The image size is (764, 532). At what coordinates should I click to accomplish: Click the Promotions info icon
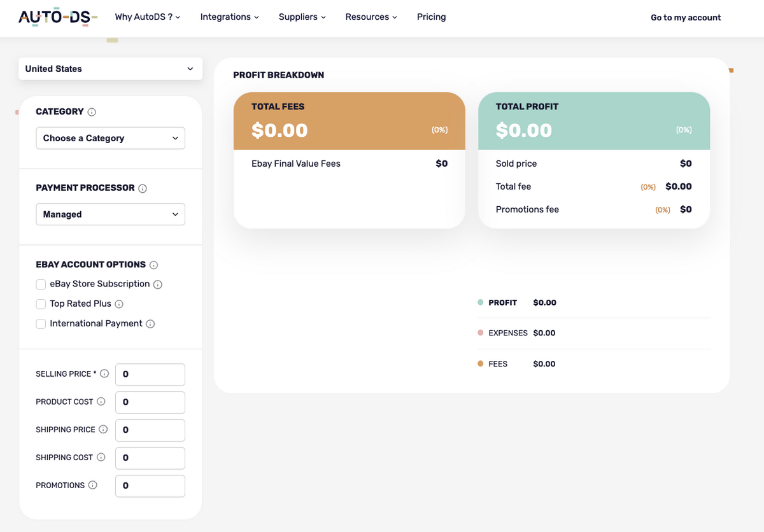point(94,485)
